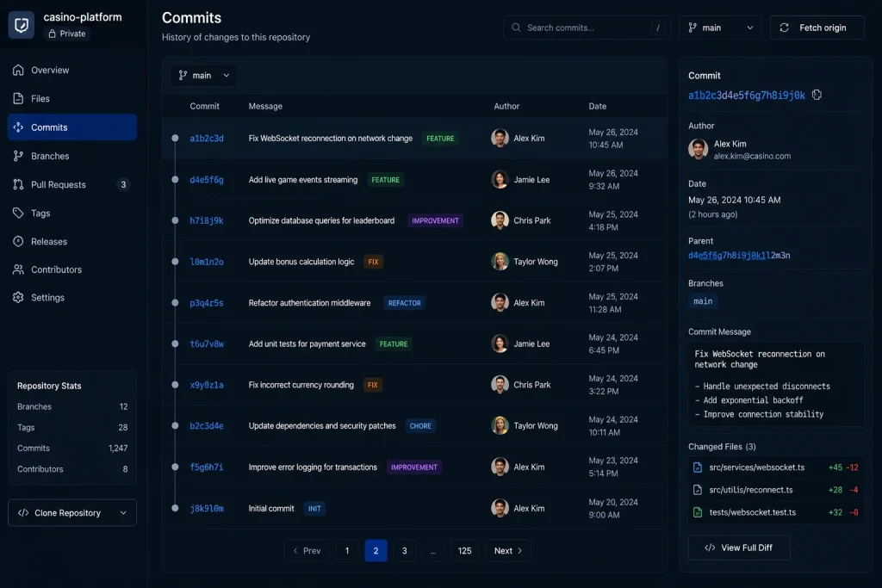Viewport: 882px width, 588px height.
Task: Expand the Clone Repository dropdown
Action: [x=72, y=513]
